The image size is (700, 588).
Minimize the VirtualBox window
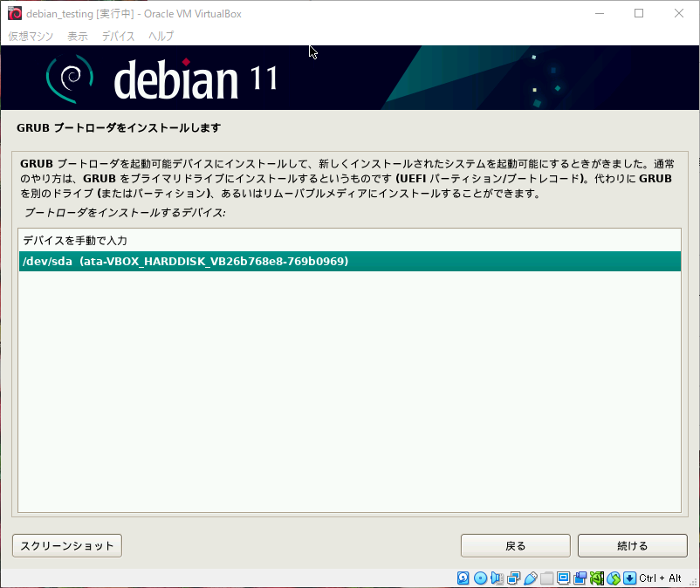(x=600, y=13)
